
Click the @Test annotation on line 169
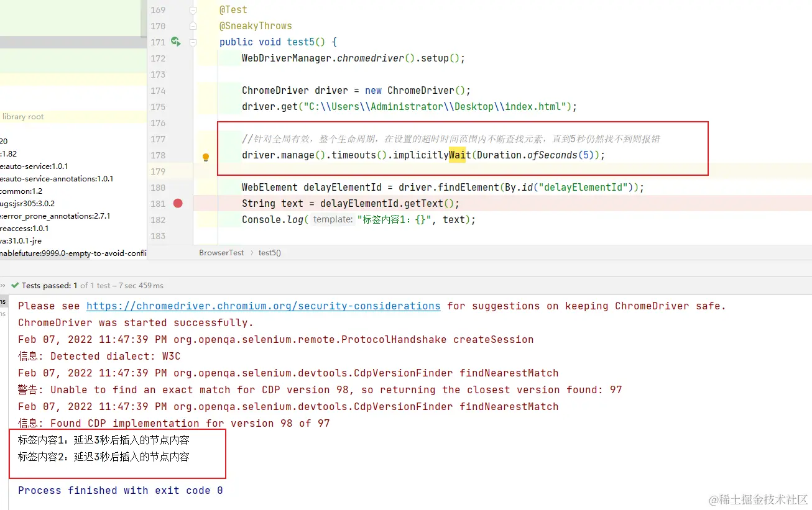click(233, 10)
